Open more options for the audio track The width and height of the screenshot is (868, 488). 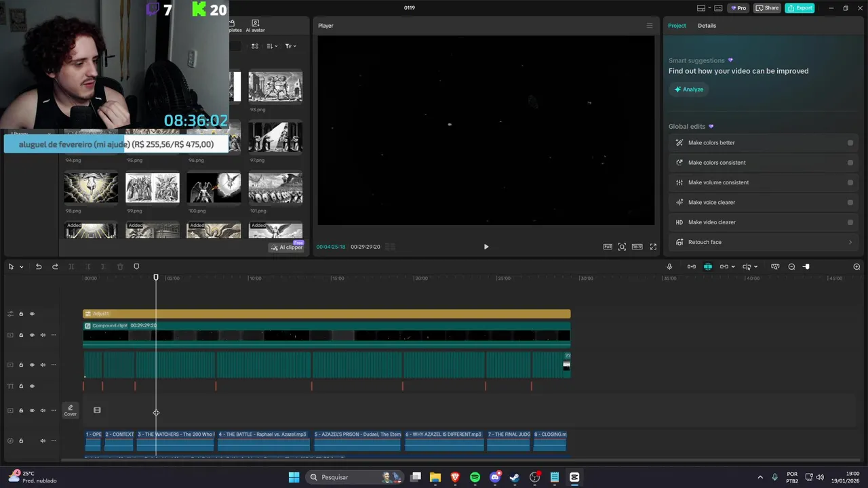point(54,441)
